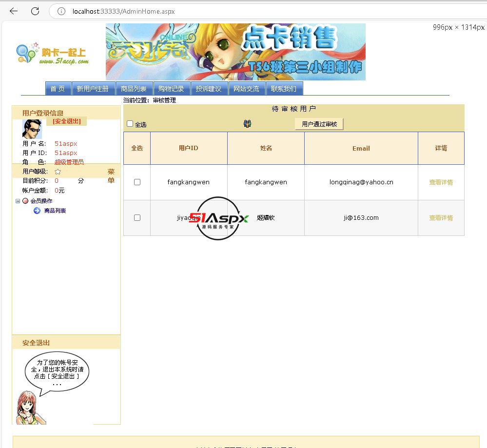The image size is (487, 448).
Task: Open the 新用户注册 navigation tab
Action: coord(93,89)
